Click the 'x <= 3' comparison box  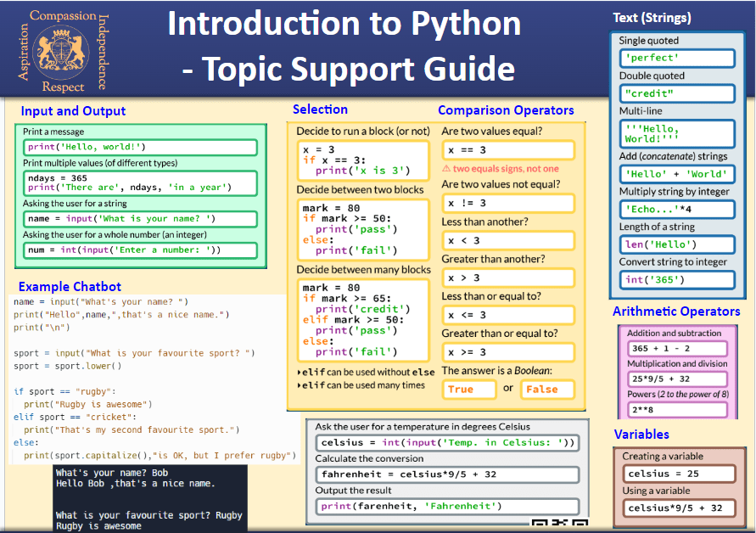(508, 315)
